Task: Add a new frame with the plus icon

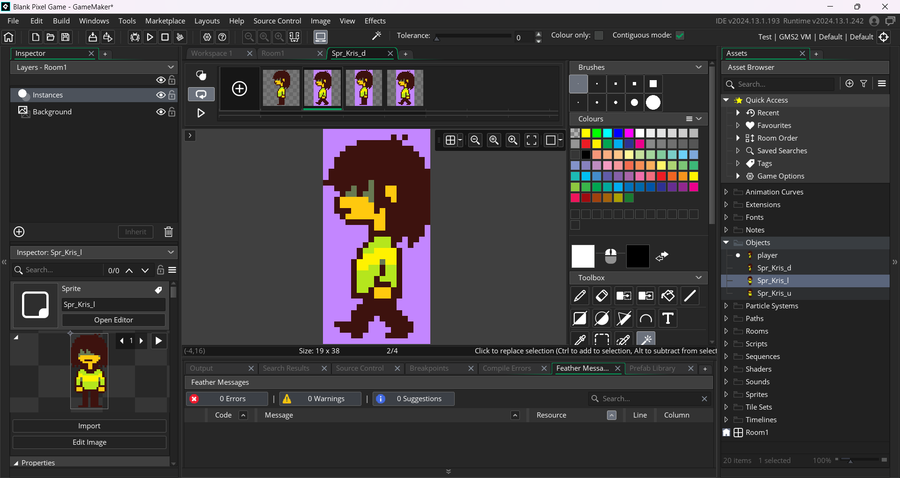Action: pyautogui.click(x=239, y=88)
